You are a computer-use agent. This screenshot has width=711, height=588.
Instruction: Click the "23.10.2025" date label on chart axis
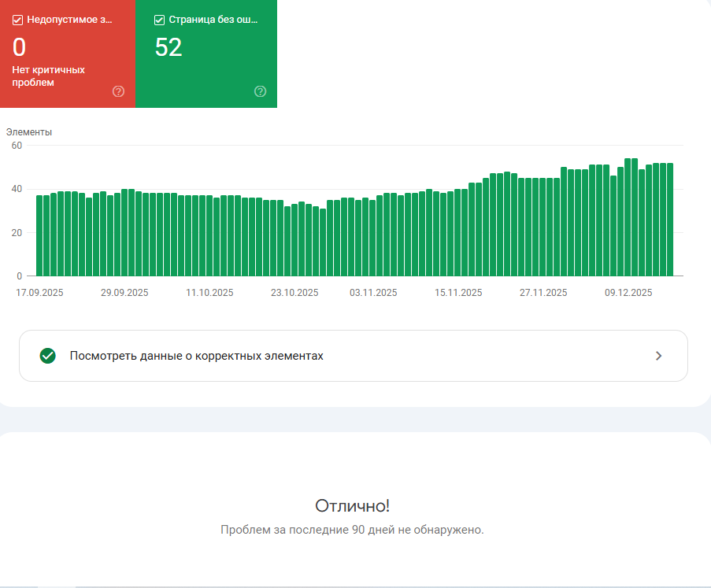pos(294,293)
